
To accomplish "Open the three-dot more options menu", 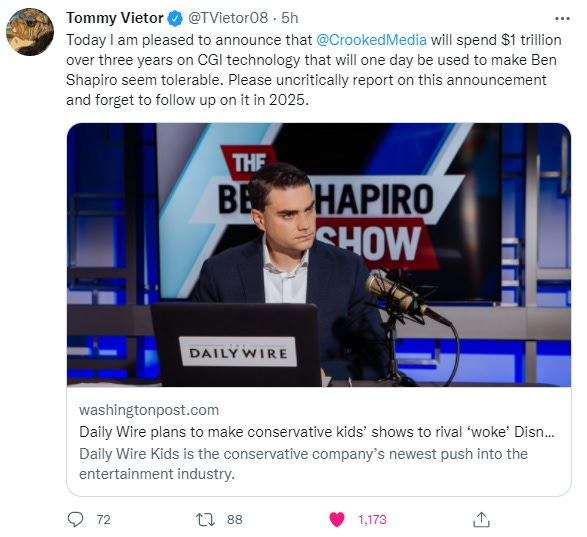I will [x=562, y=18].
